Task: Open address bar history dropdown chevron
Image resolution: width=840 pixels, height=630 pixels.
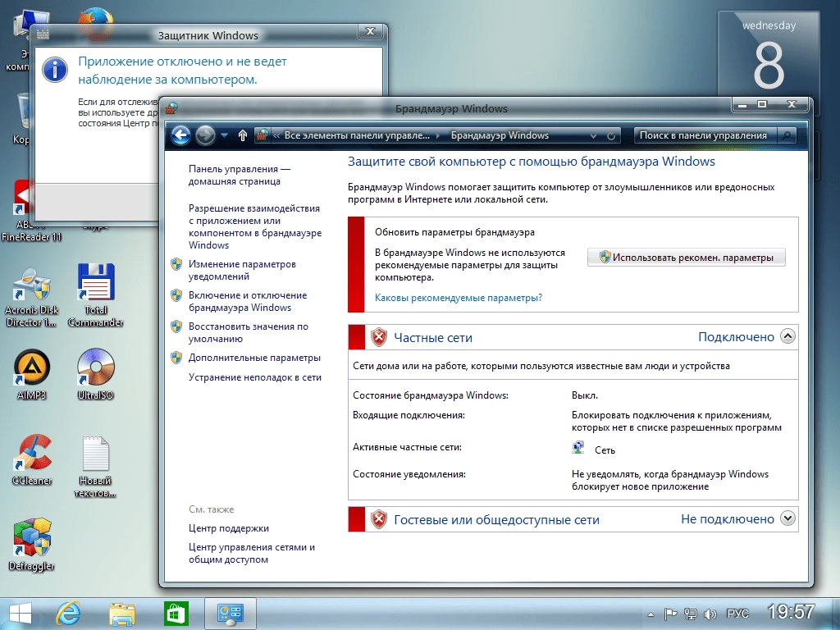Action: tap(594, 136)
